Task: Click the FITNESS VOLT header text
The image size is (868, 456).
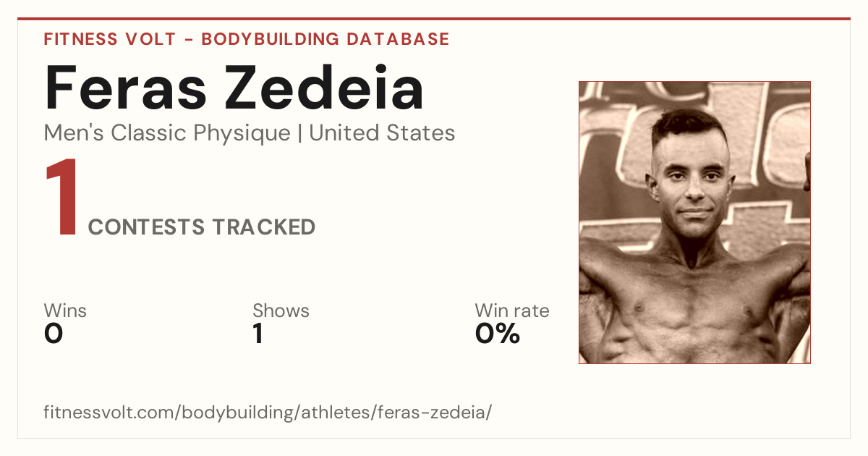Action: (x=110, y=39)
